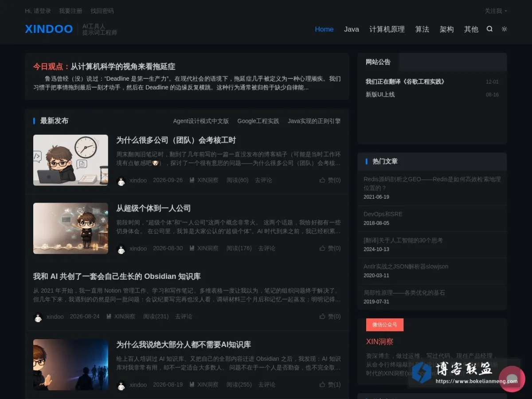Select the 网站公告 tab

coord(378,62)
